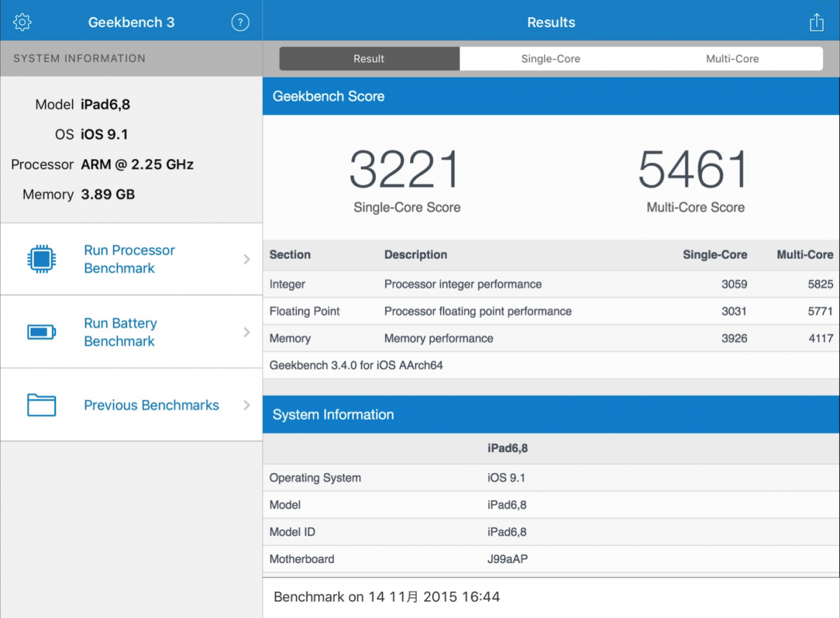
Task: Open settings via the gear icon
Action: click(22, 22)
